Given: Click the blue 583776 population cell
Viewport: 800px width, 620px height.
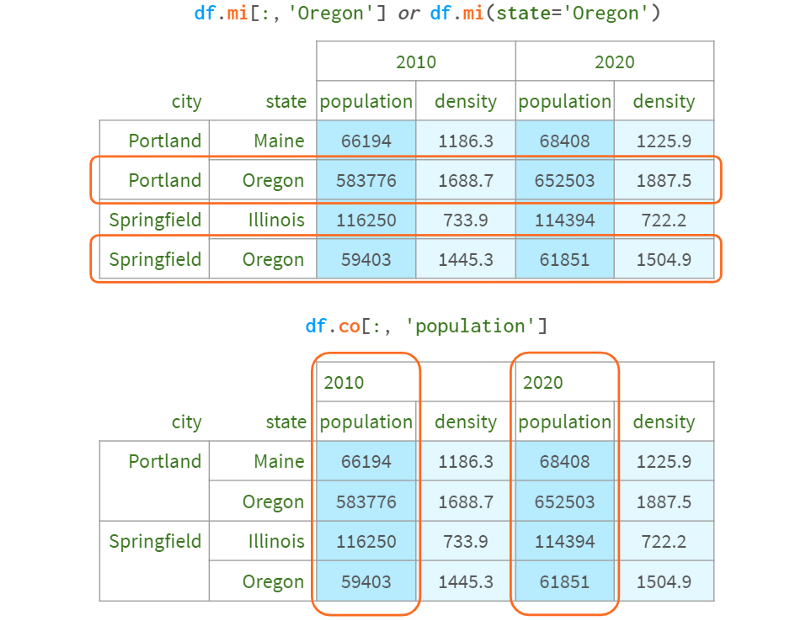Looking at the screenshot, I should click(365, 179).
